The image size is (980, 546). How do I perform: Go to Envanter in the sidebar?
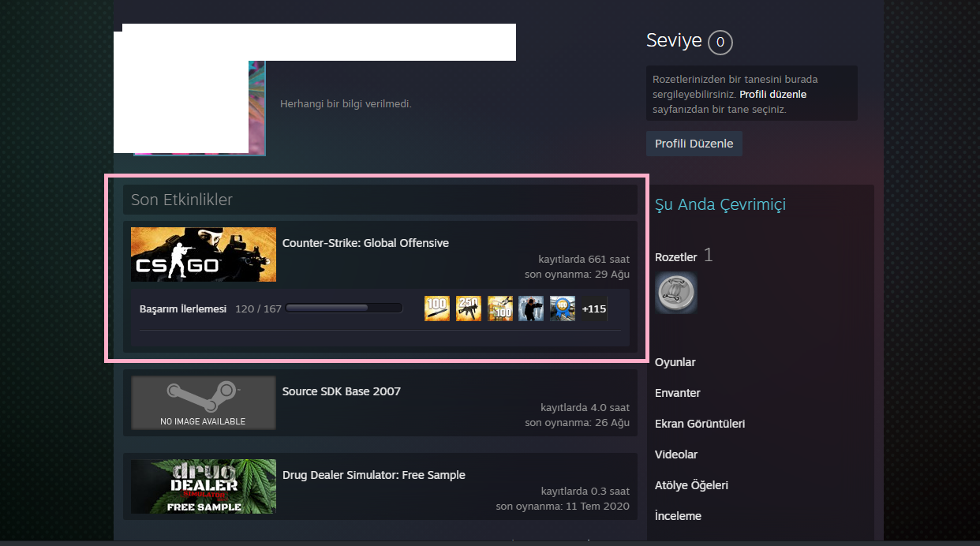tap(678, 393)
